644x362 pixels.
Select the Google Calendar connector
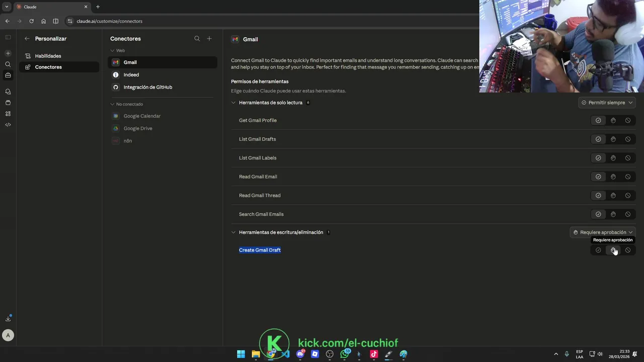(x=163, y=116)
